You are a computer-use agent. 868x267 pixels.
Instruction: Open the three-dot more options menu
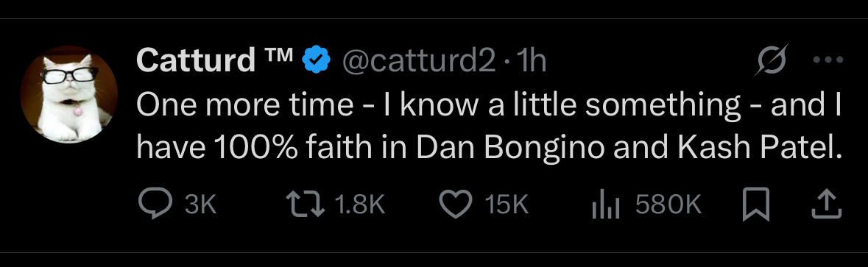tap(828, 60)
